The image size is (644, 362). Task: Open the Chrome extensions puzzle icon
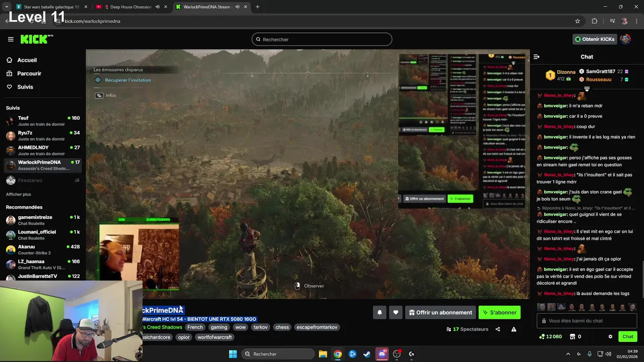tap(594, 21)
